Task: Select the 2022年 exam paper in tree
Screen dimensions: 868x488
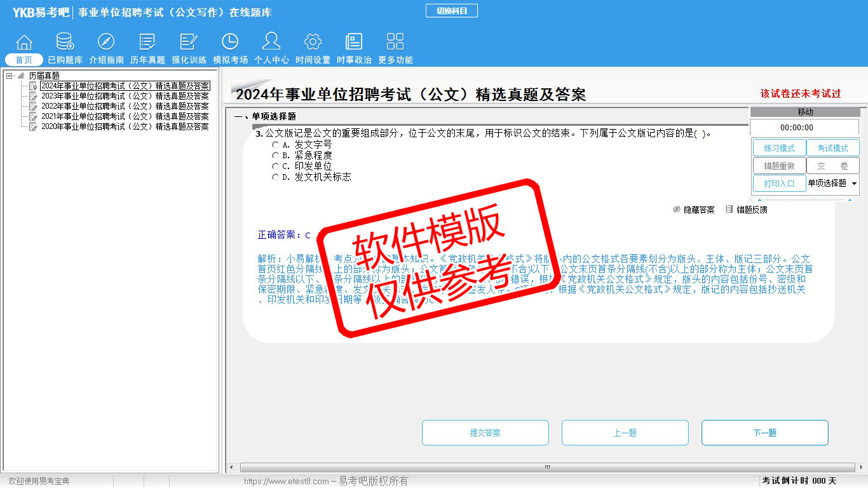Action: click(125, 106)
